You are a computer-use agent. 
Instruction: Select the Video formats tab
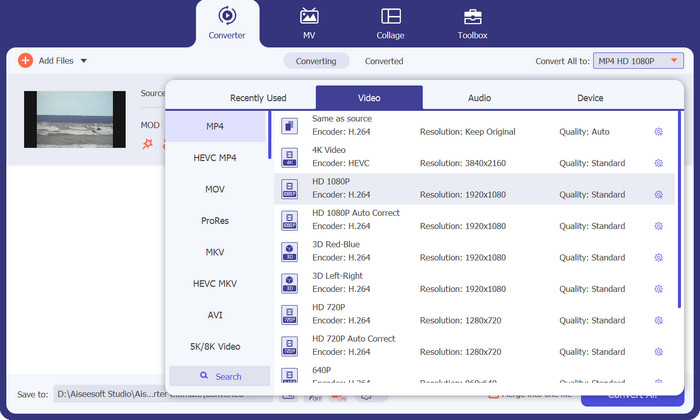pos(369,97)
